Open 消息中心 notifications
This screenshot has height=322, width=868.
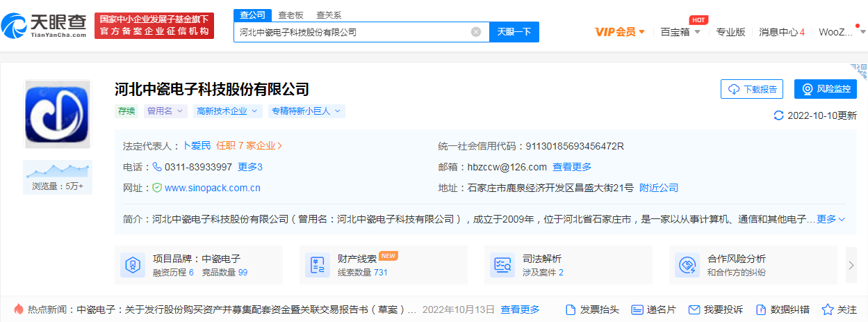(x=782, y=32)
